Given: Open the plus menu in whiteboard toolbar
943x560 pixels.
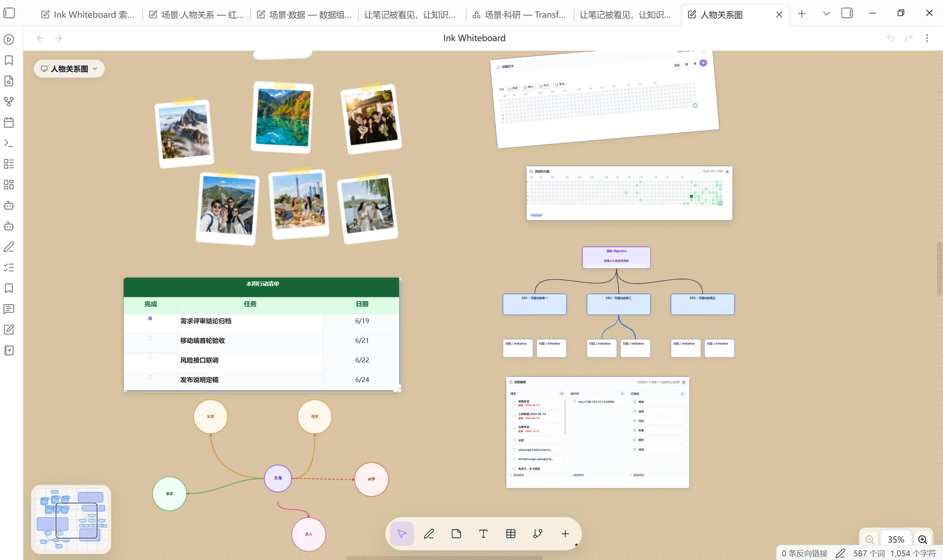Looking at the screenshot, I should (565, 534).
